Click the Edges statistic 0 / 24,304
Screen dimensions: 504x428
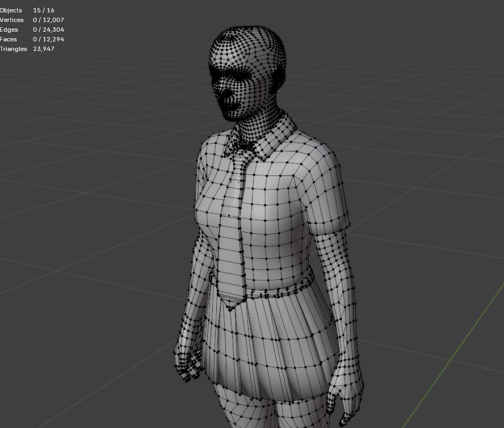[48, 30]
